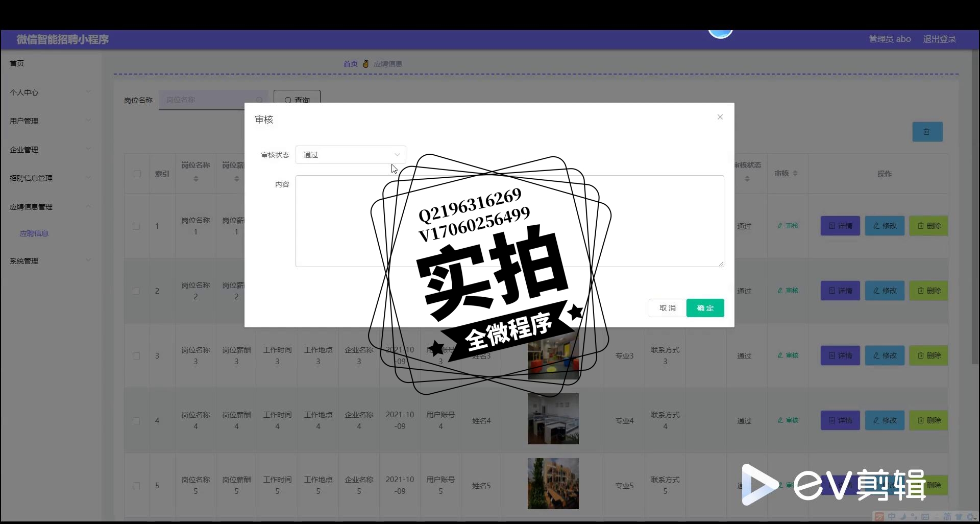Click 审核 link in row 1
980x524 pixels.
(x=788, y=226)
